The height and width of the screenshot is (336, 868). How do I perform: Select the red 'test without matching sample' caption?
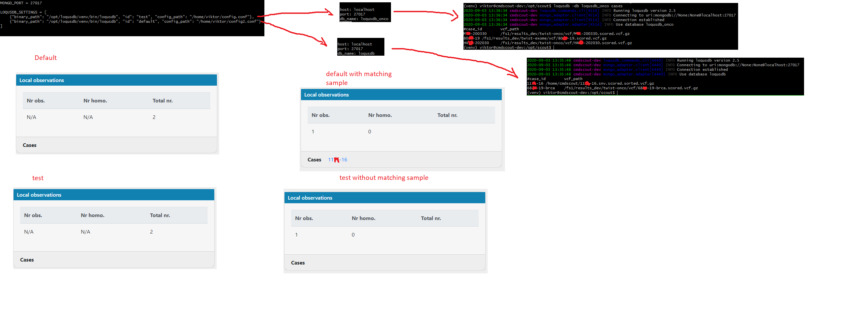pyautogui.click(x=384, y=178)
